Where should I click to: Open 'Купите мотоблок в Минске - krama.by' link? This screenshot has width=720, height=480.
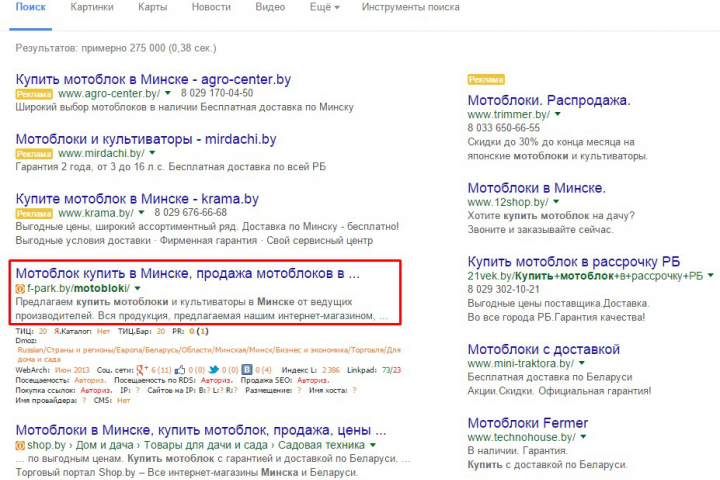(x=137, y=198)
